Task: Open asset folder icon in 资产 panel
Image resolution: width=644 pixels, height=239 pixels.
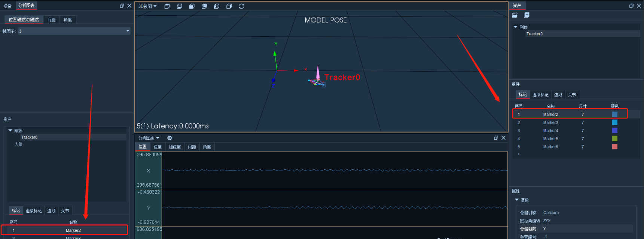Action: (515, 15)
